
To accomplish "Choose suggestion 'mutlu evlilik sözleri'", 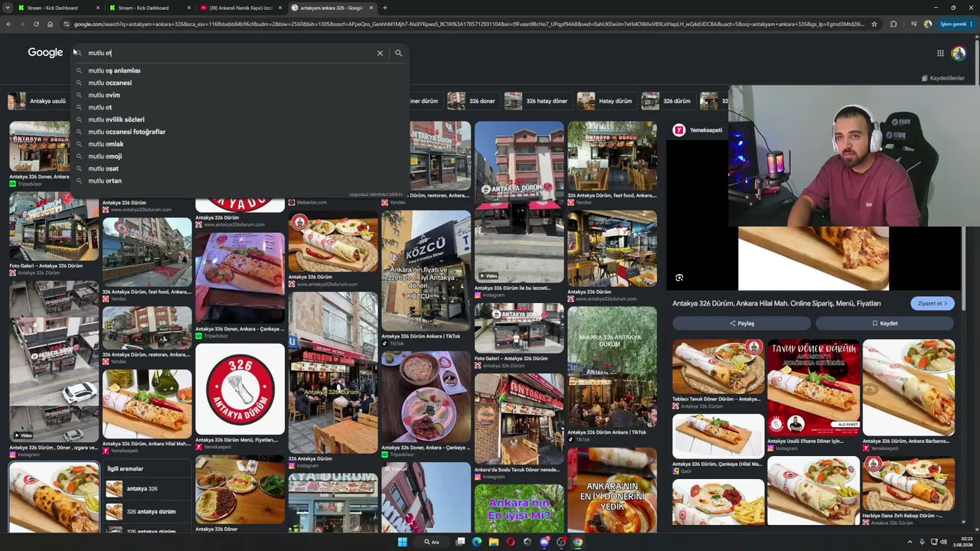I will (x=240, y=119).
